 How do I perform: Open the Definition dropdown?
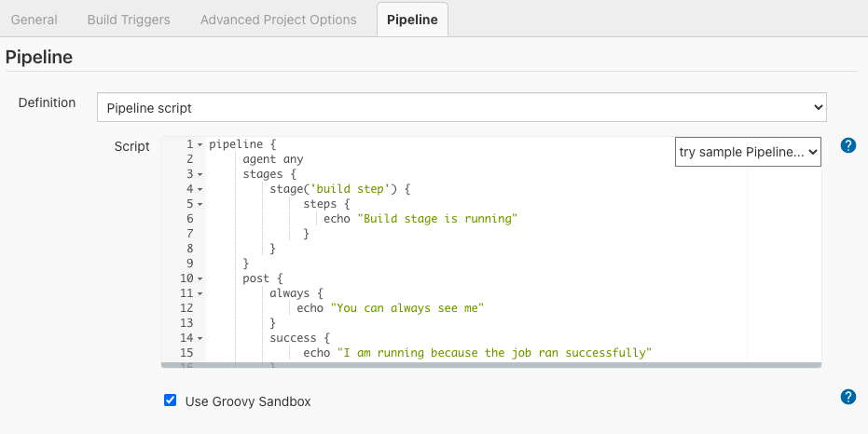pyautogui.click(x=462, y=107)
